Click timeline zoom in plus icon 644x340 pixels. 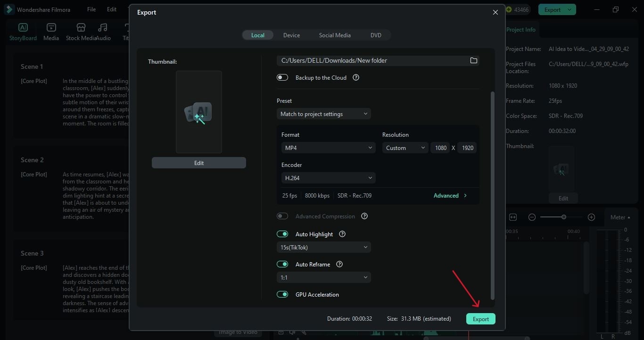pos(591,217)
